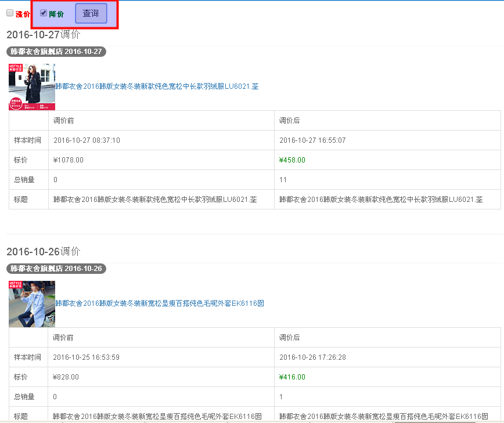Click the 调价前 header in second table
This screenshot has height=423, width=504.
coord(63,338)
